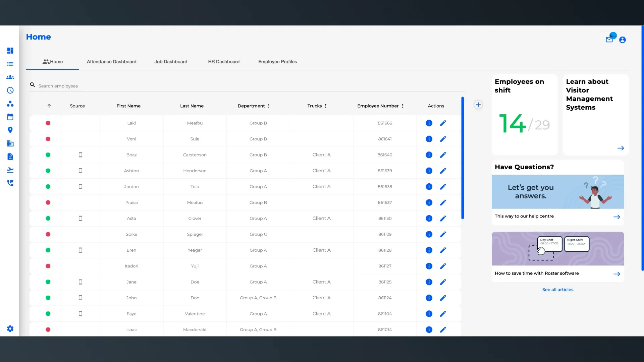Open settings gear at sidebar bottom
This screenshot has width=644, height=362.
pyautogui.click(x=10, y=329)
